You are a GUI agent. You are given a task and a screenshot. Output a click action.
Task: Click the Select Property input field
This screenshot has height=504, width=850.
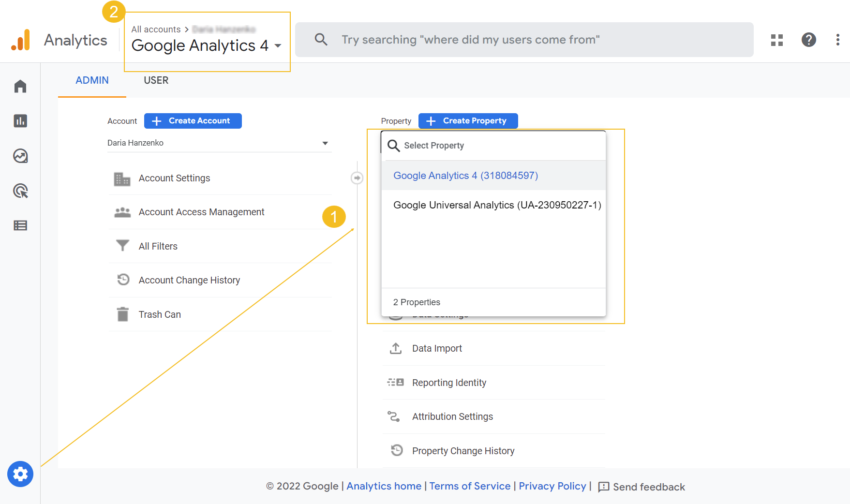[493, 146]
